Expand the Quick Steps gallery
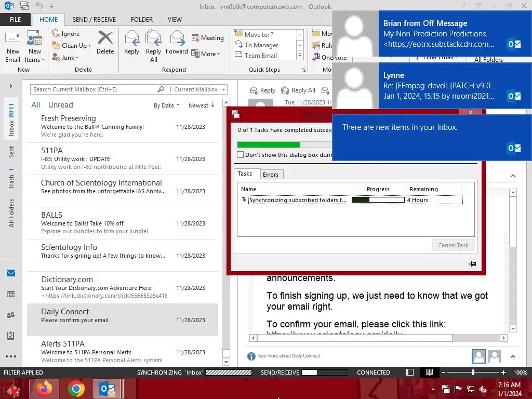The height and width of the screenshot is (399, 532). click(x=300, y=55)
